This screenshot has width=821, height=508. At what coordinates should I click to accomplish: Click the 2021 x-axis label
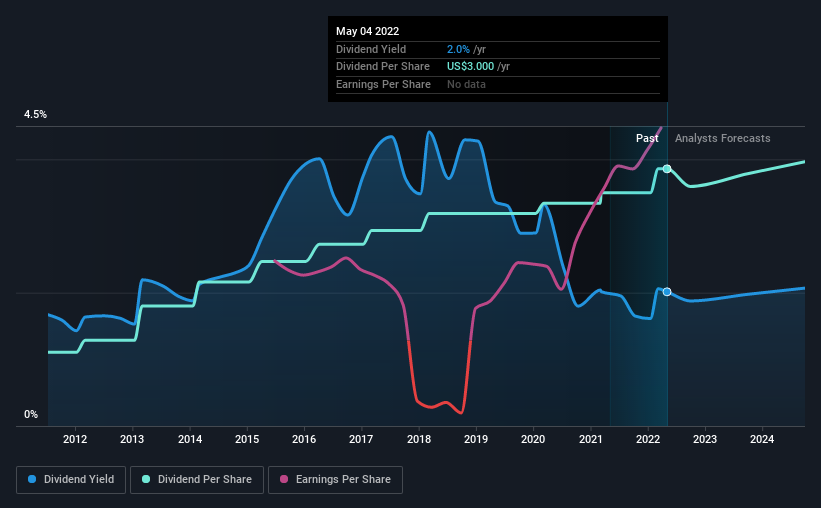(x=591, y=439)
